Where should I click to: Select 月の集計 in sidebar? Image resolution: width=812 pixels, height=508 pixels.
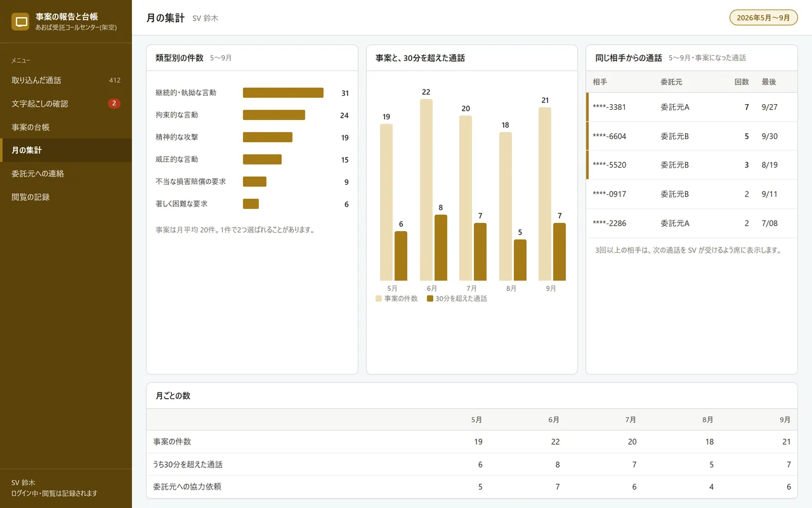66,150
